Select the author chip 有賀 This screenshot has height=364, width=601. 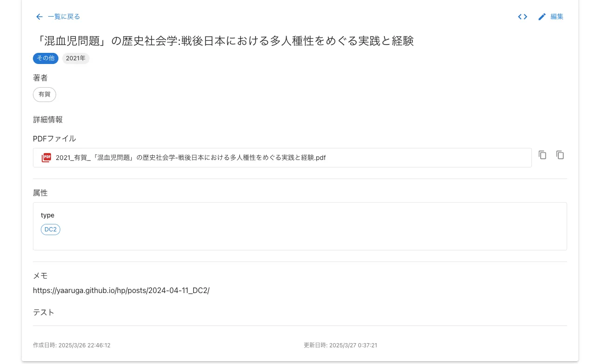coord(45,94)
